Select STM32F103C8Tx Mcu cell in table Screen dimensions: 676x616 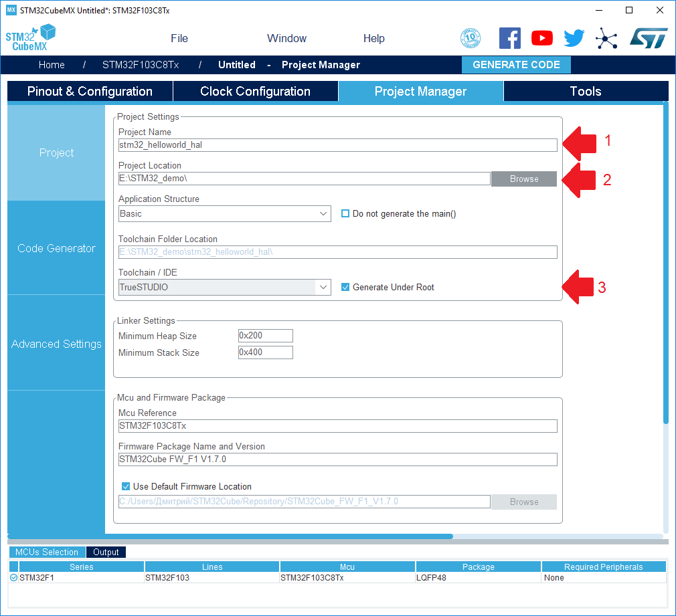click(x=347, y=578)
